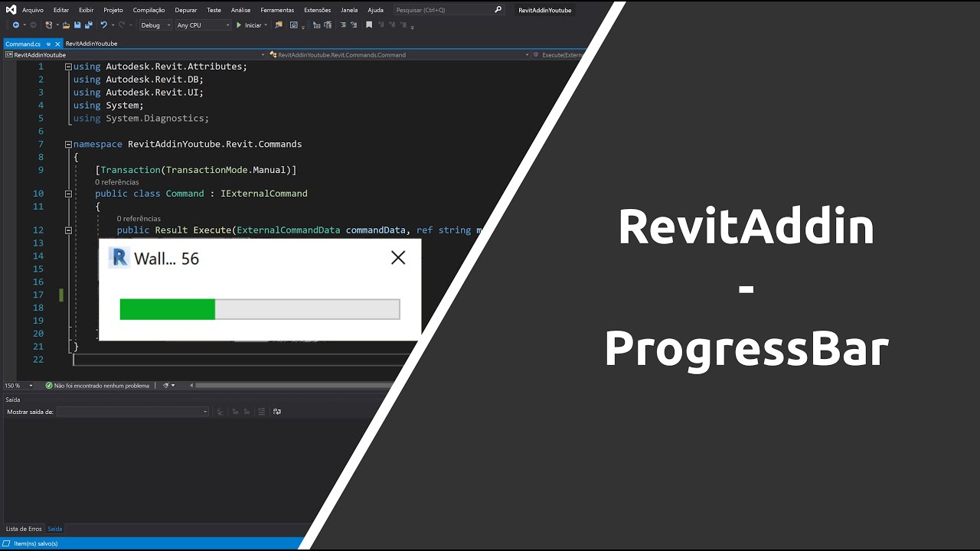The image size is (980, 551).
Task: Click the System.Diagnostics using line
Action: (141, 119)
